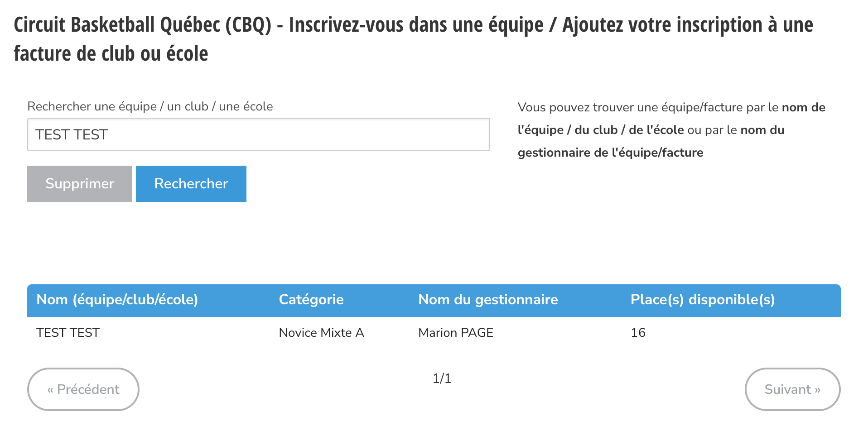Sort by Nom (équipe/club/école) column header
Screen dimensions: 868x431
point(117,300)
